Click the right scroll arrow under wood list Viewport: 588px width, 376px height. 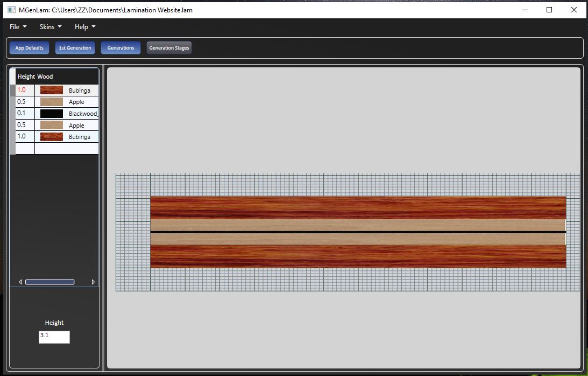point(93,282)
